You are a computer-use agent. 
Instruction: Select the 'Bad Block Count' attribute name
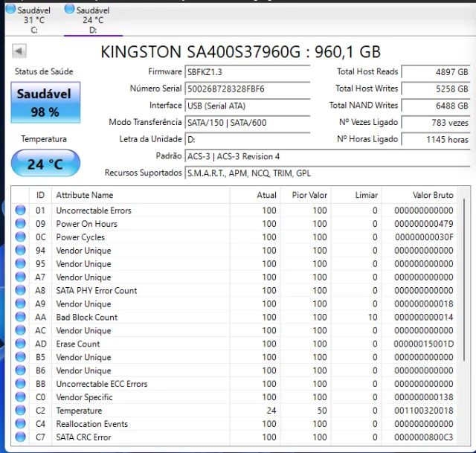point(87,318)
